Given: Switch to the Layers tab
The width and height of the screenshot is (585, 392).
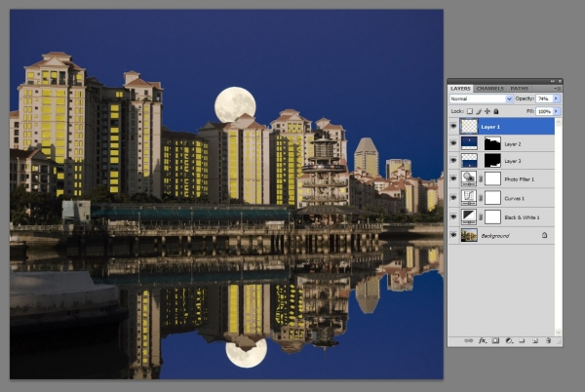Looking at the screenshot, I should [460, 89].
